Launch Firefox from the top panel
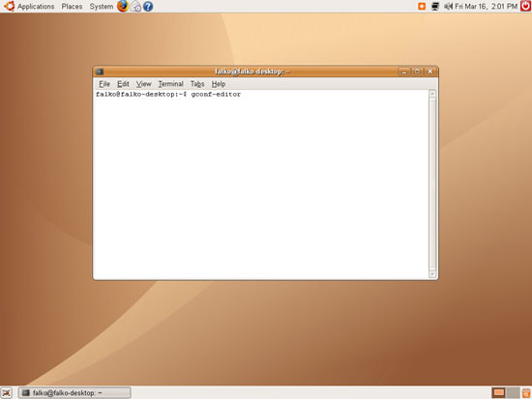This screenshot has height=399, width=532. tap(123, 6)
